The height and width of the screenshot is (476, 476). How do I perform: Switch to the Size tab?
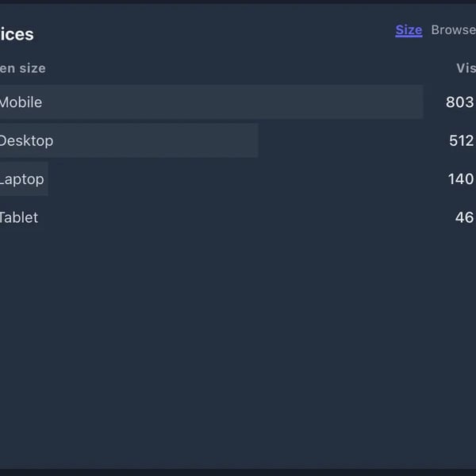point(409,30)
